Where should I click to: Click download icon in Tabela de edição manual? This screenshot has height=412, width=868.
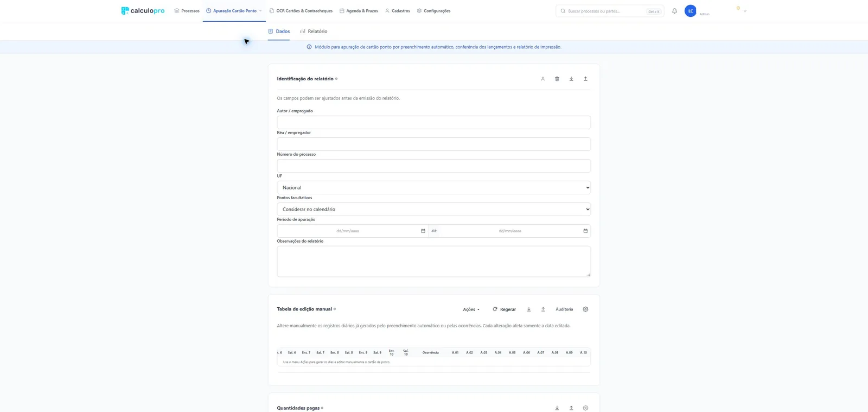[529, 309]
